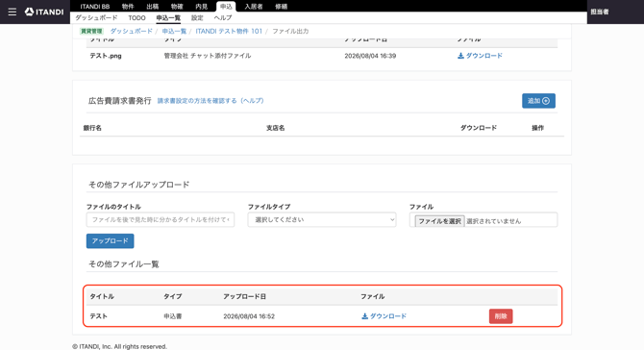The width and height of the screenshot is (644, 350).
Task: Open the hamburger menu icon
Action: (x=12, y=12)
